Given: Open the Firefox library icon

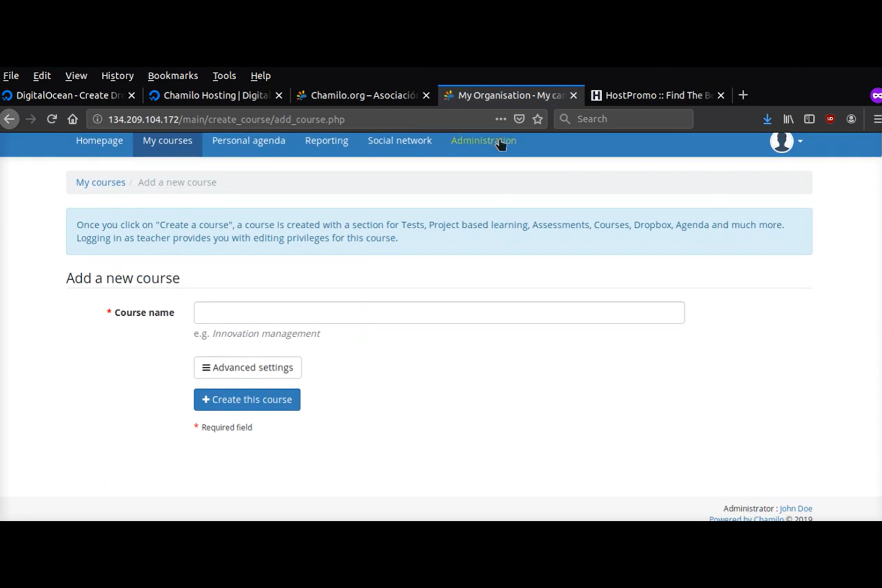Looking at the screenshot, I should (x=788, y=119).
